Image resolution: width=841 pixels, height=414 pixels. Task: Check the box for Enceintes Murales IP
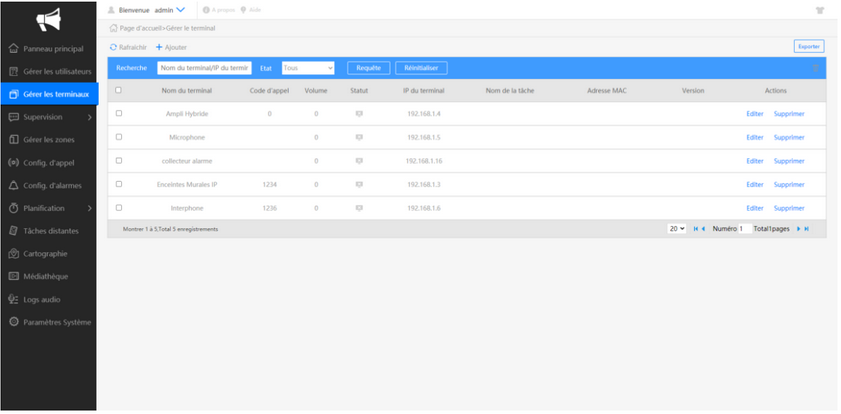119,184
